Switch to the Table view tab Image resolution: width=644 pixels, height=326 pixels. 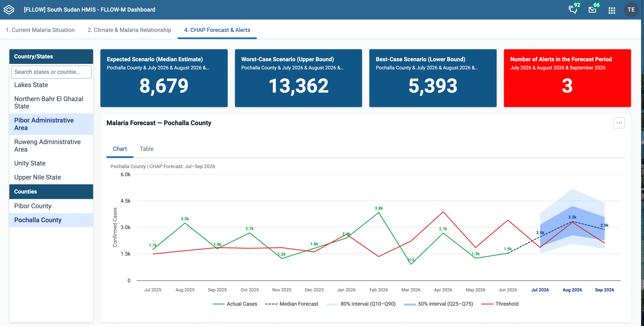pyautogui.click(x=147, y=149)
